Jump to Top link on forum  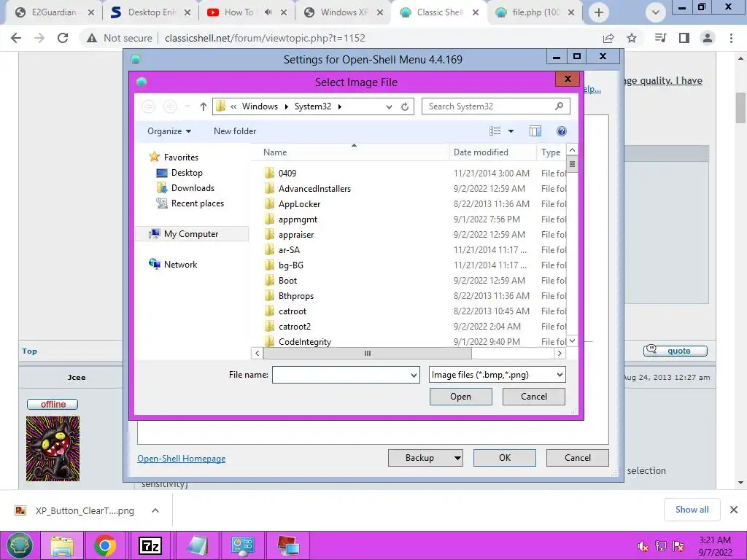point(29,351)
